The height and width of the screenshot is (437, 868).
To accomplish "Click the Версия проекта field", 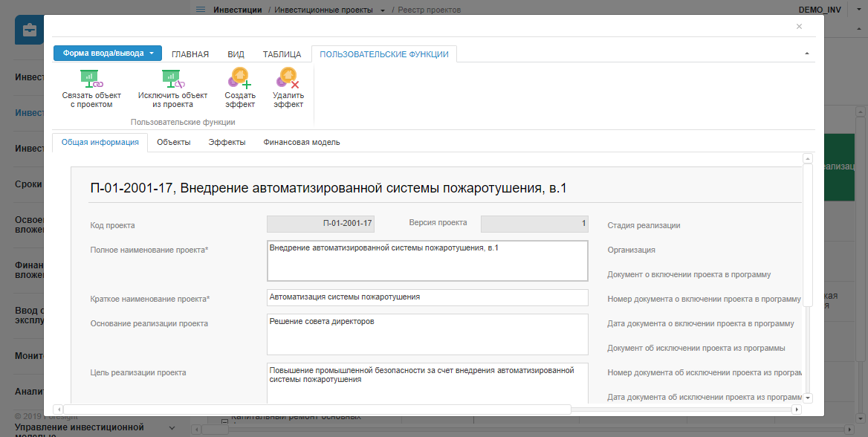I will click(x=534, y=224).
